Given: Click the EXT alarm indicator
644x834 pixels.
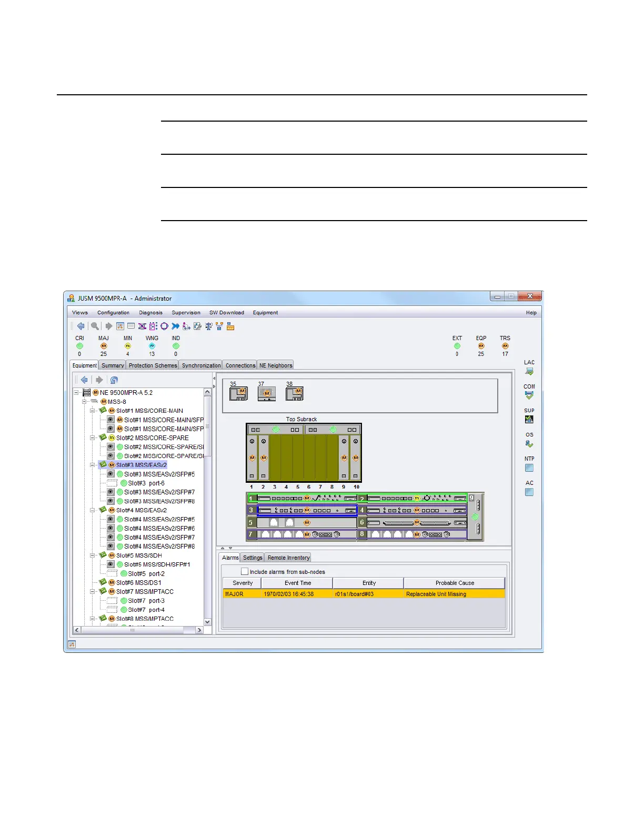Looking at the screenshot, I should [457, 346].
